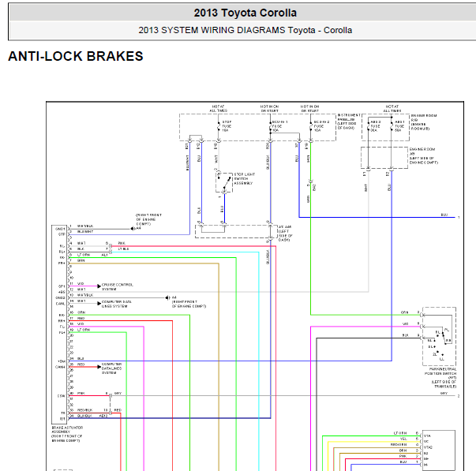Click COMPUTER DATA LINES SYSTEM beside the CANH pin
The height and width of the screenshot is (471, 476).
(112, 368)
